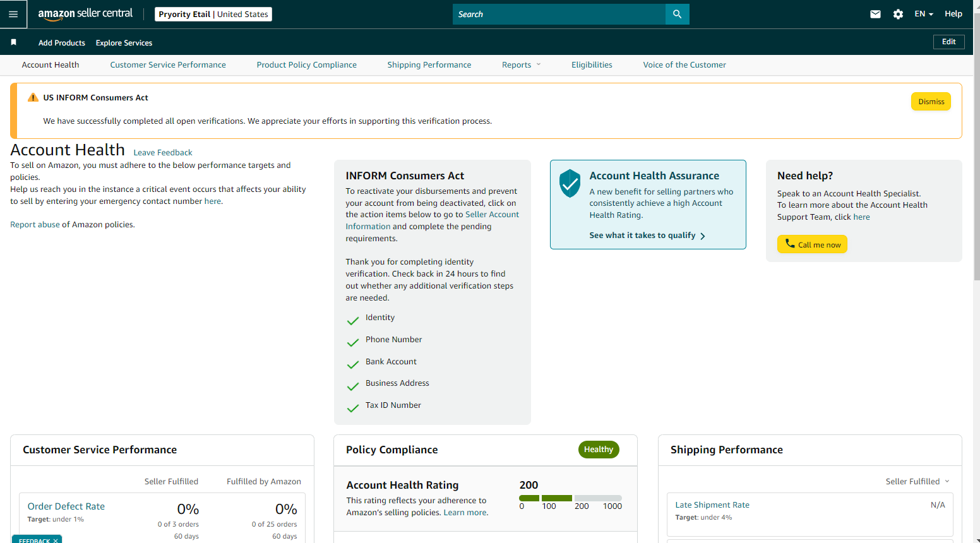Click the Account Health Rating value 200
The image size is (980, 543).
(529, 485)
